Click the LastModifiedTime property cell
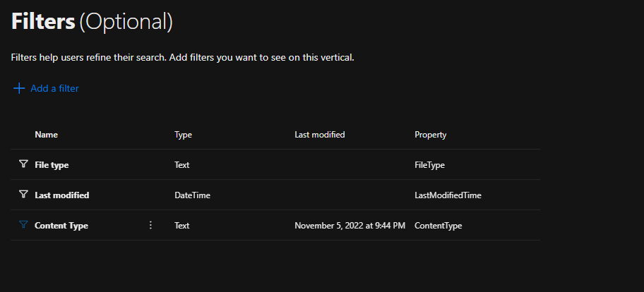This screenshot has height=292, width=644. pos(448,195)
